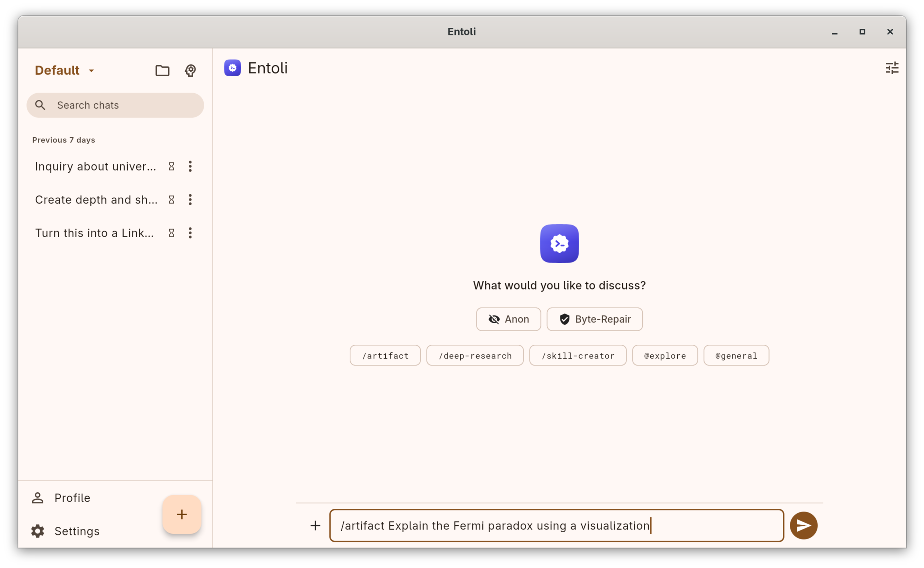Click the large Entoli logo in center
The height and width of the screenshot is (568, 924).
(x=559, y=243)
